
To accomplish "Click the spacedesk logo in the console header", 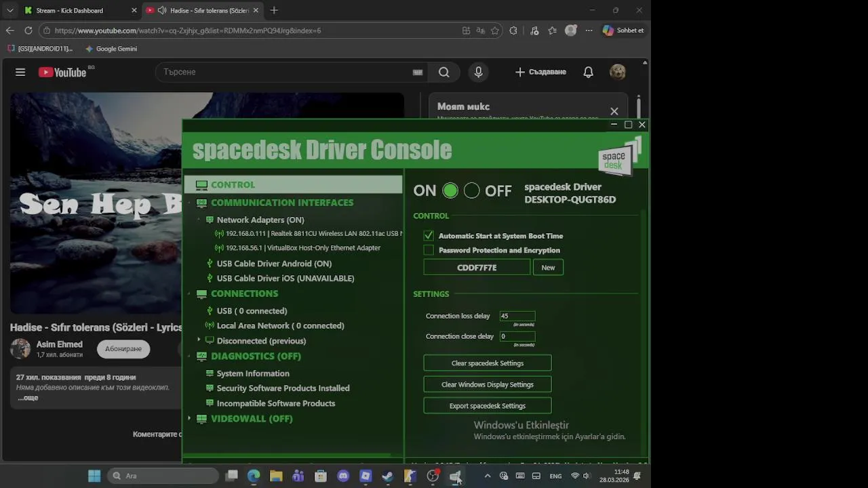I will pyautogui.click(x=618, y=157).
